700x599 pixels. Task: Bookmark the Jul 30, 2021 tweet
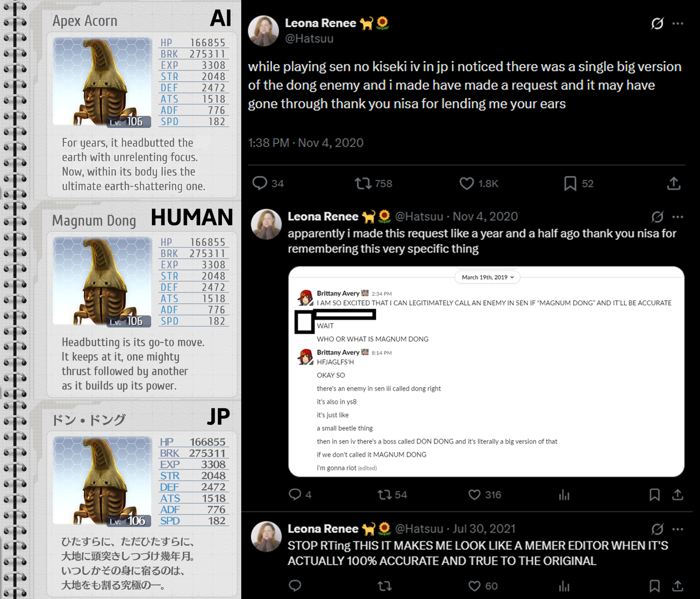pos(655,586)
